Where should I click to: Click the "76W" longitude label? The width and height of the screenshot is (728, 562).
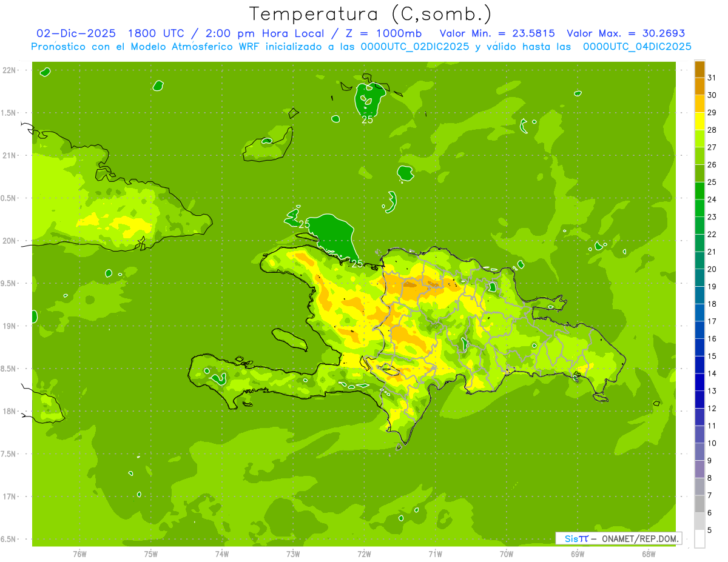[79, 555]
